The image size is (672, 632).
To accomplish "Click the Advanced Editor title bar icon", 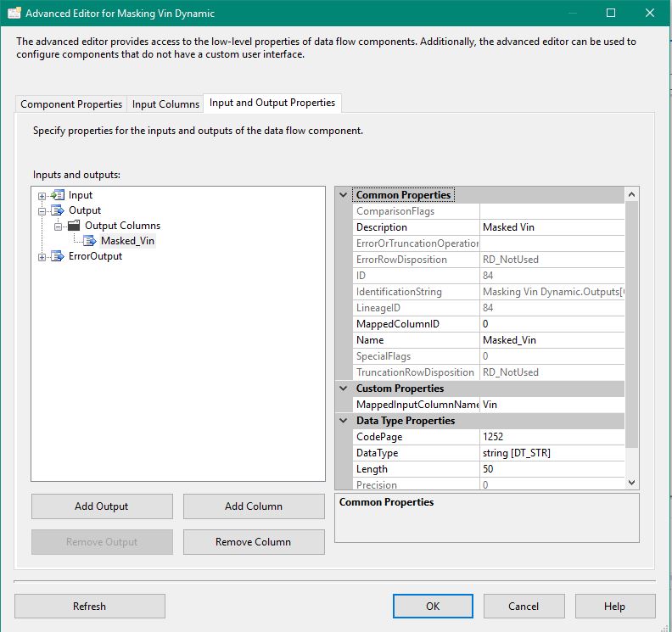I will pyautogui.click(x=14, y=13).
